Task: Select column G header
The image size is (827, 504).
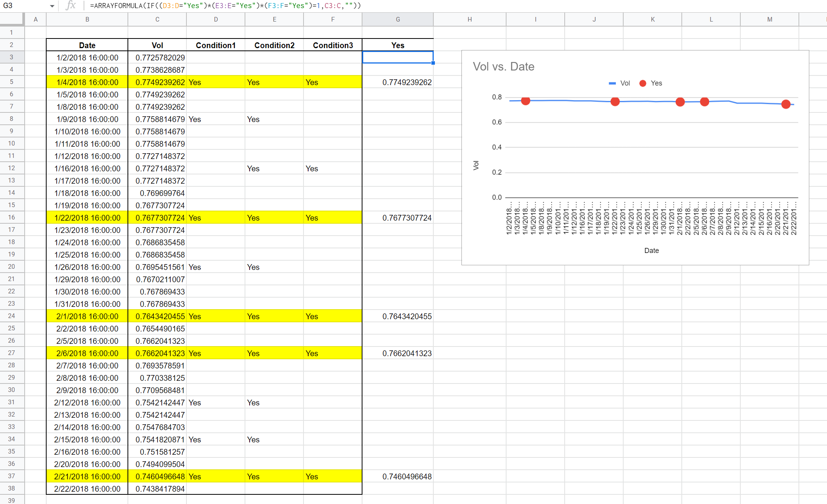Action: tap(398, 19)
